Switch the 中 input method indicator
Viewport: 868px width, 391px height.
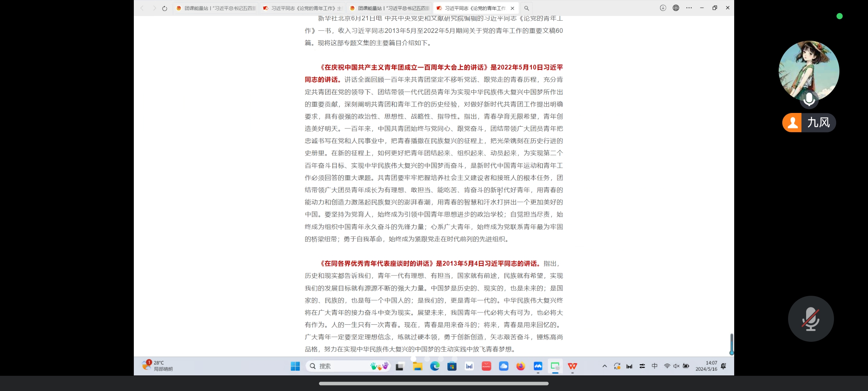[x=655, y=366]
